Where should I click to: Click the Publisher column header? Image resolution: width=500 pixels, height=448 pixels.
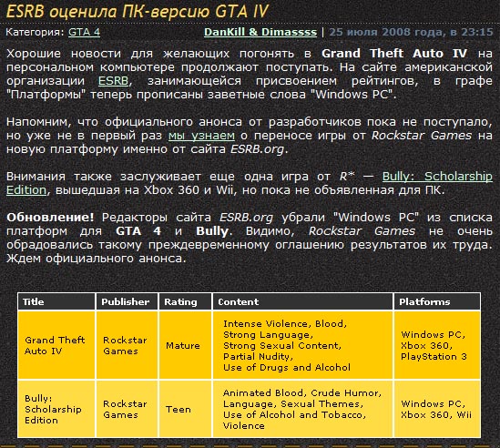coord(127,301)
